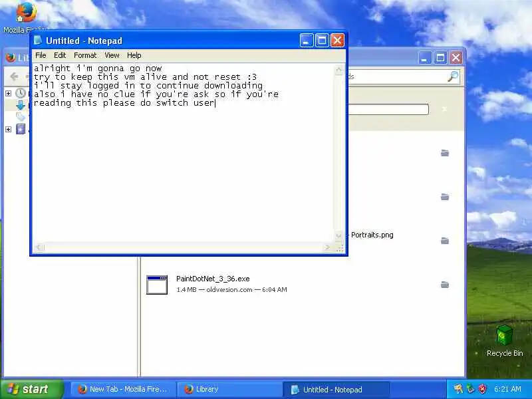
Task: Select the History clock icon in Library
Action: tap(21, 93)
